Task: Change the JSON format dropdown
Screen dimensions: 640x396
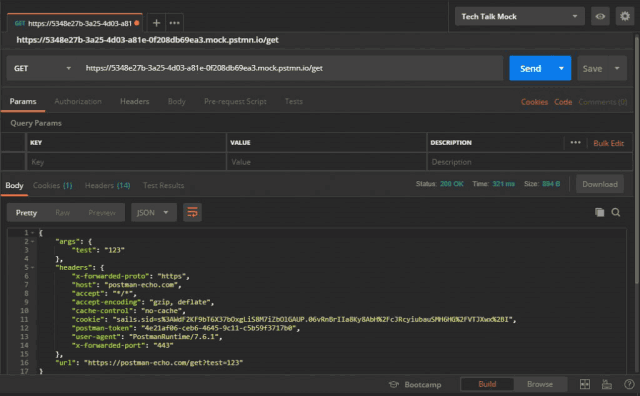Action: (153, 212)
